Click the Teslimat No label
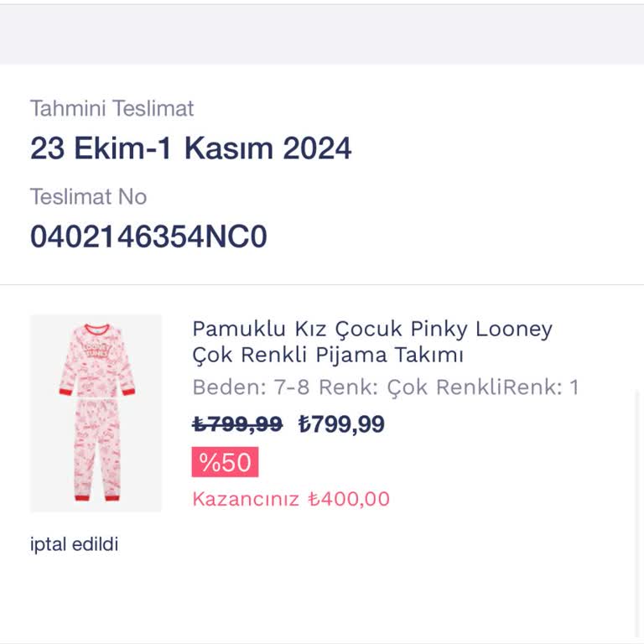644x644 pixels. click(88, 197)
